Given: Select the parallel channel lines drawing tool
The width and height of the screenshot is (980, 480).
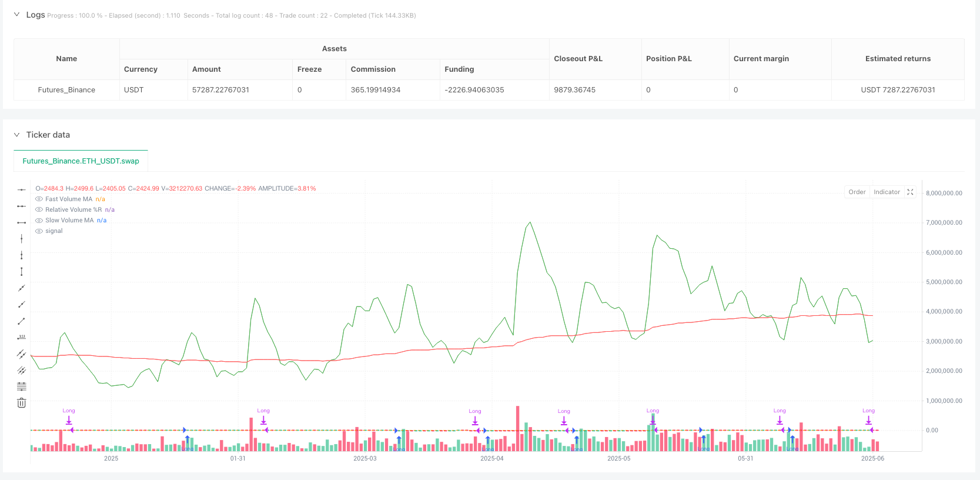Looking at the screenshot, I should (22, 354).
